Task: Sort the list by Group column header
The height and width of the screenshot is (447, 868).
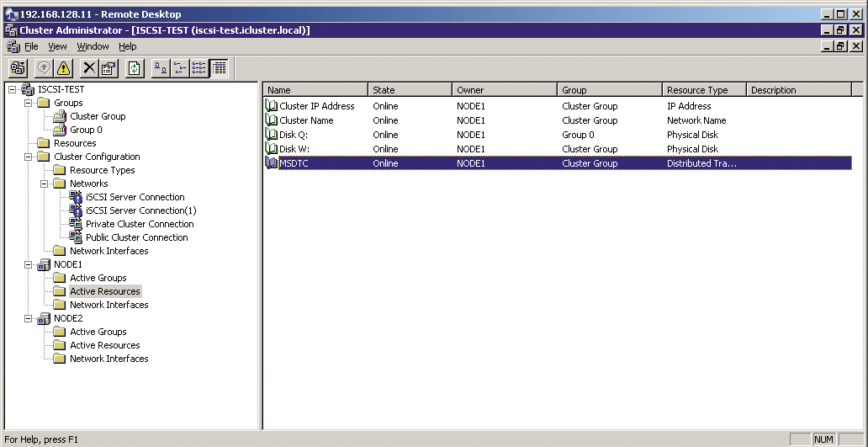Action: pyautogui.click(x=610, y=90)
